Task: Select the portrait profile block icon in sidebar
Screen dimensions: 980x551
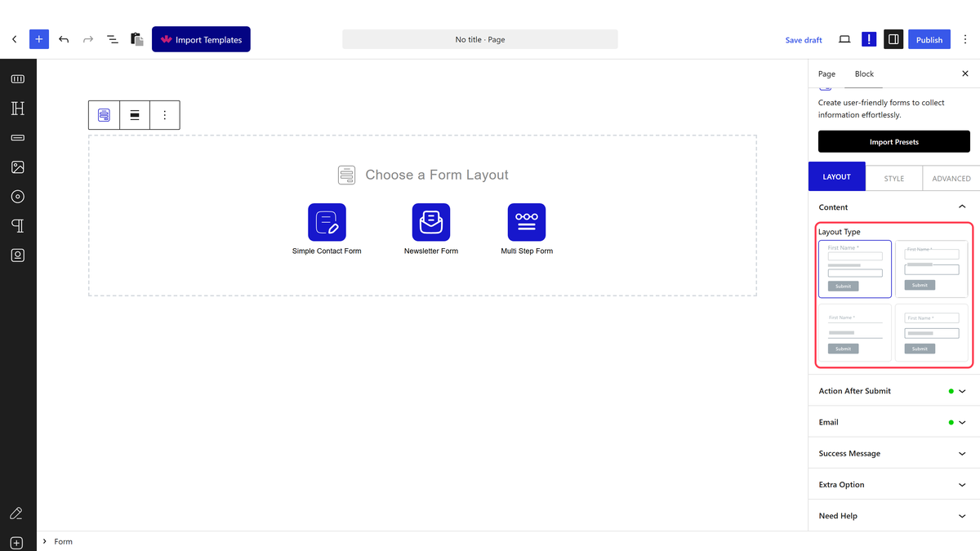Action: click(18, 256)
